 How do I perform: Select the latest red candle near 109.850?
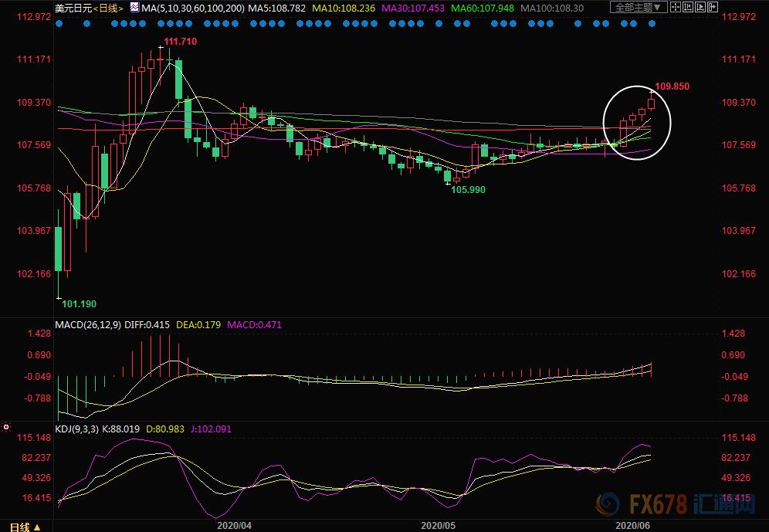(x=652, y=103)
